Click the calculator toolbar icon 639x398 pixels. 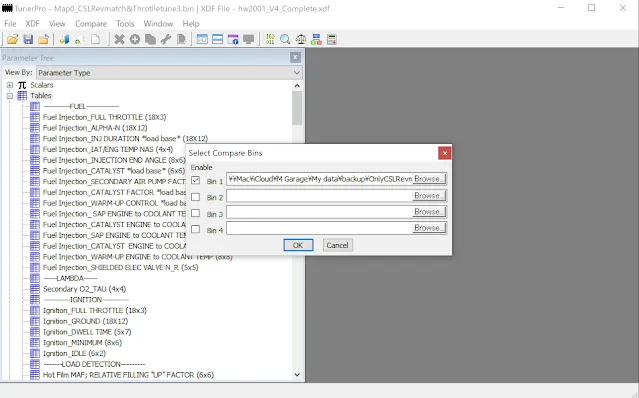coord(332,39)
